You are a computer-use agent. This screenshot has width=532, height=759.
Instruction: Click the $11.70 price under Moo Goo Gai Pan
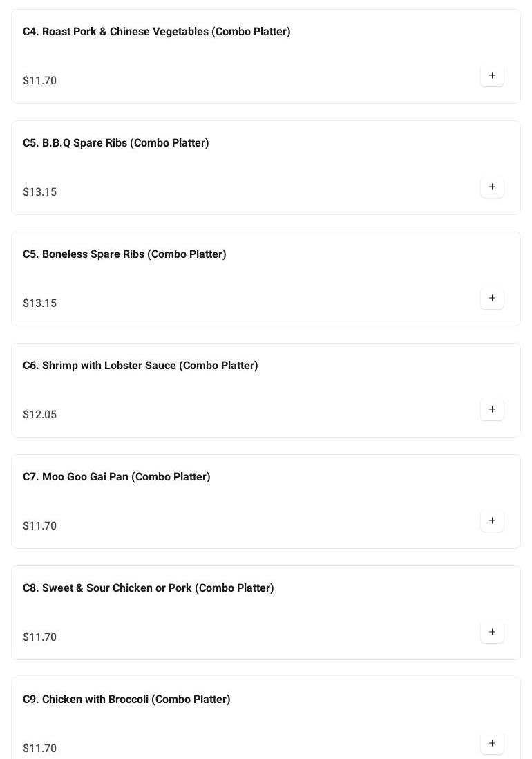[39, 526]
